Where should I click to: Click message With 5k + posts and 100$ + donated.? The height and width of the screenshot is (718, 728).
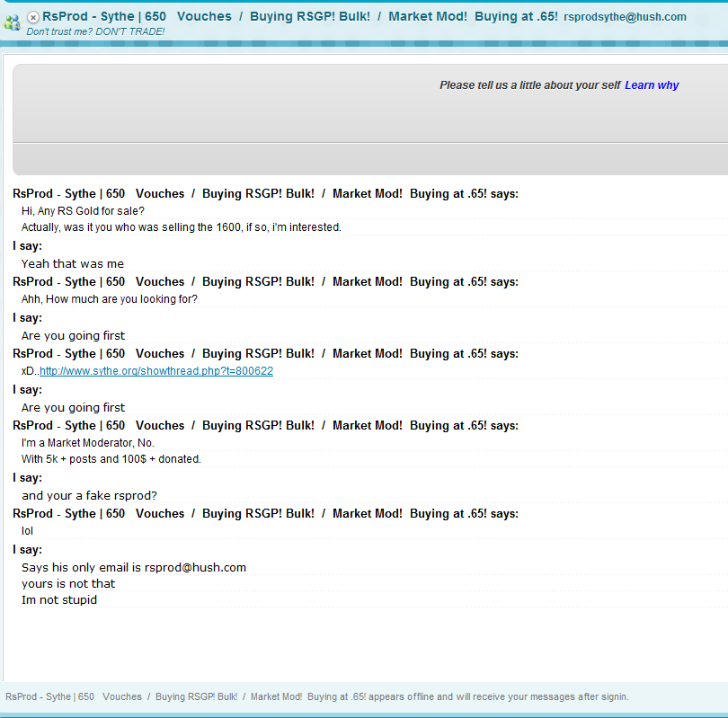111,459
